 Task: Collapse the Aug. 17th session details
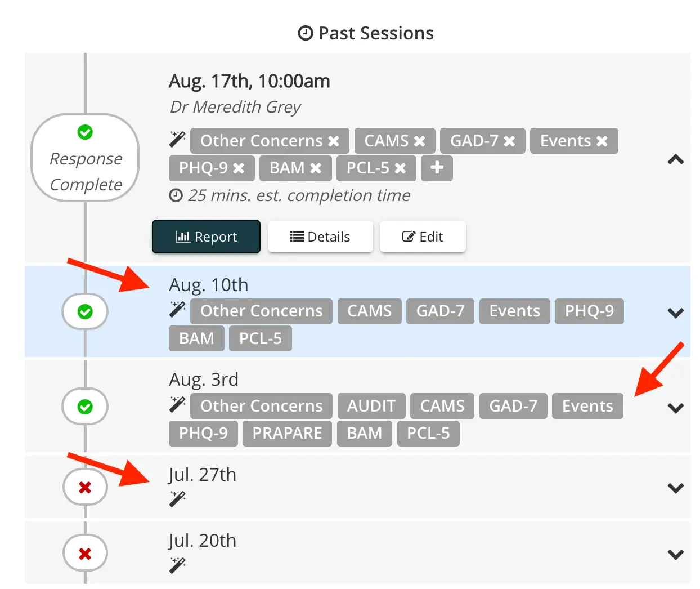675,160
